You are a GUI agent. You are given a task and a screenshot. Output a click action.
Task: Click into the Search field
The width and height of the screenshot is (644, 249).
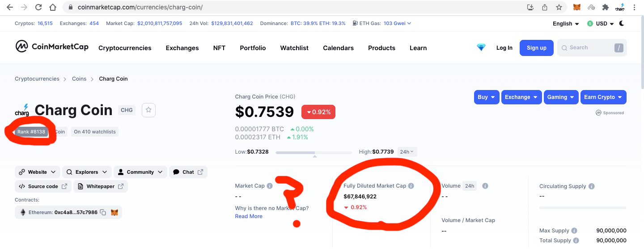click(x=592, y=47)
